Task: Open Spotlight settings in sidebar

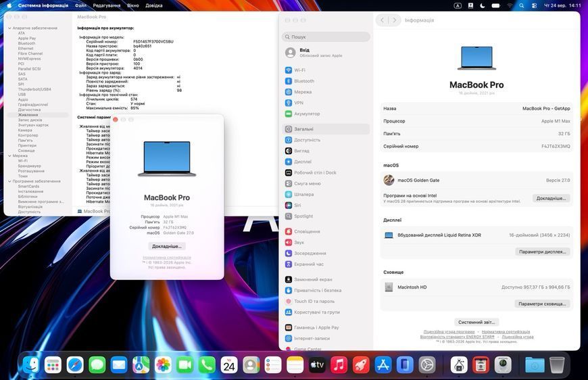Action: (326, 216)
